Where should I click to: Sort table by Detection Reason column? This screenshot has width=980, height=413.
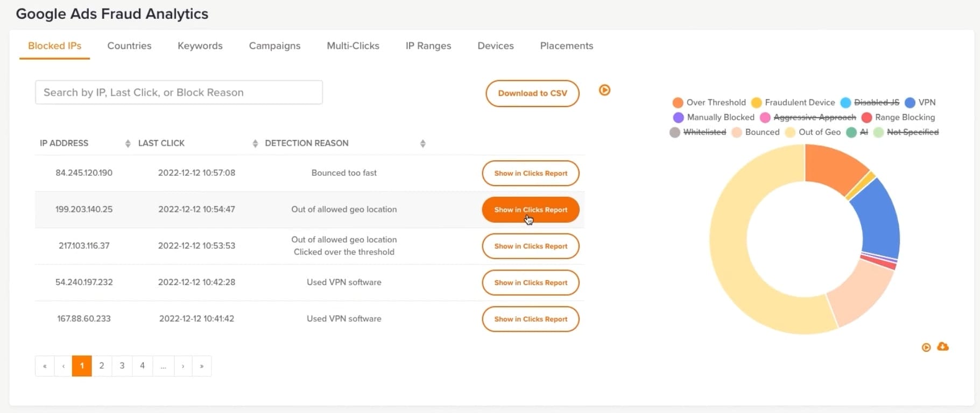[423, 144]
